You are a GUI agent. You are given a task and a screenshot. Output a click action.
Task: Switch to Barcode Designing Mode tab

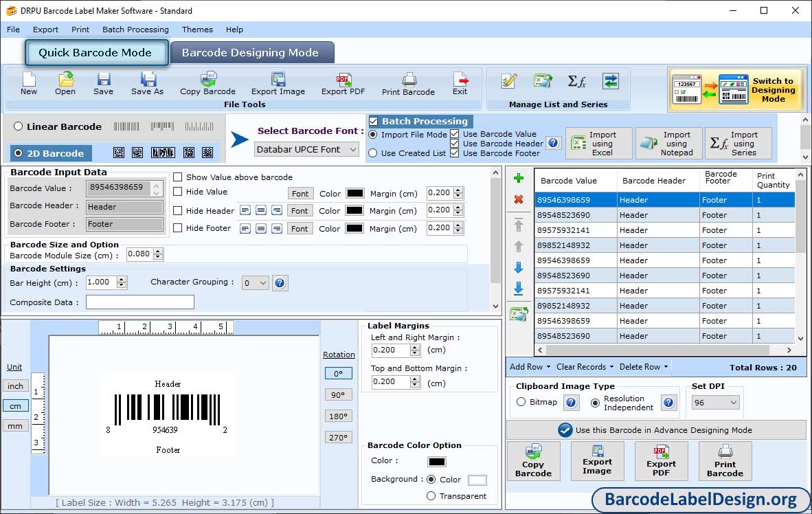(x=252, y=53)
